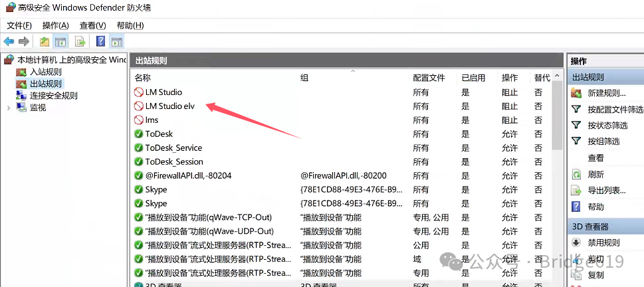
Task: Click 禁用规则 action text
Action: click(x=603, y=242)
